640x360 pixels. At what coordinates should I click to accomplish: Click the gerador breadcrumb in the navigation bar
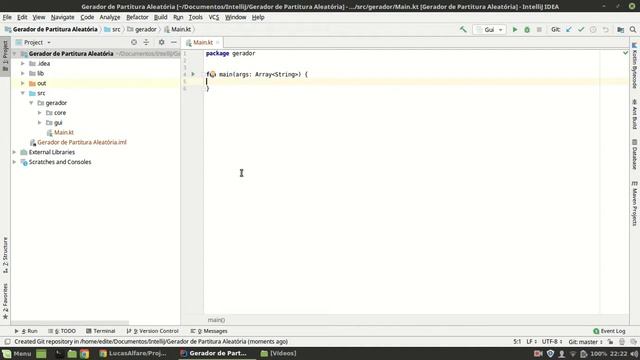[142, 29]
